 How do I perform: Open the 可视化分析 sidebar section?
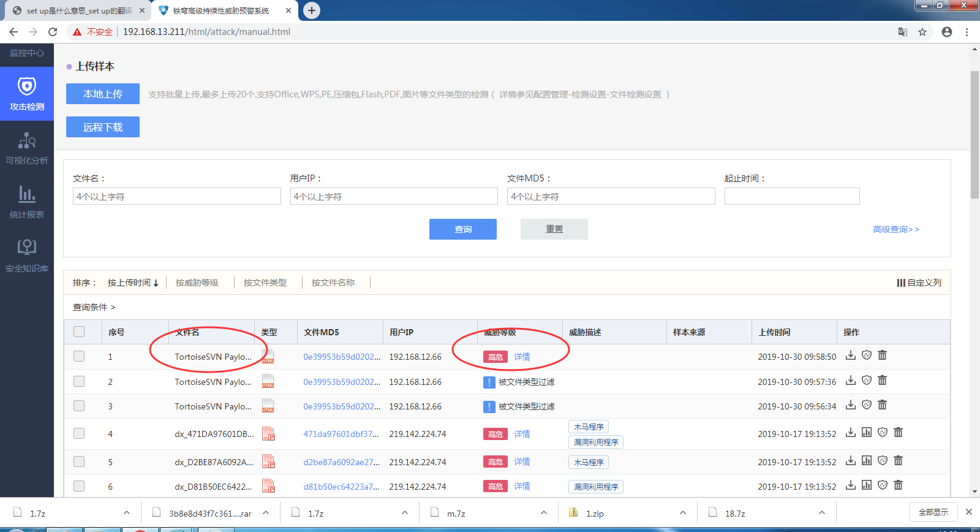[x=27, y=148]
